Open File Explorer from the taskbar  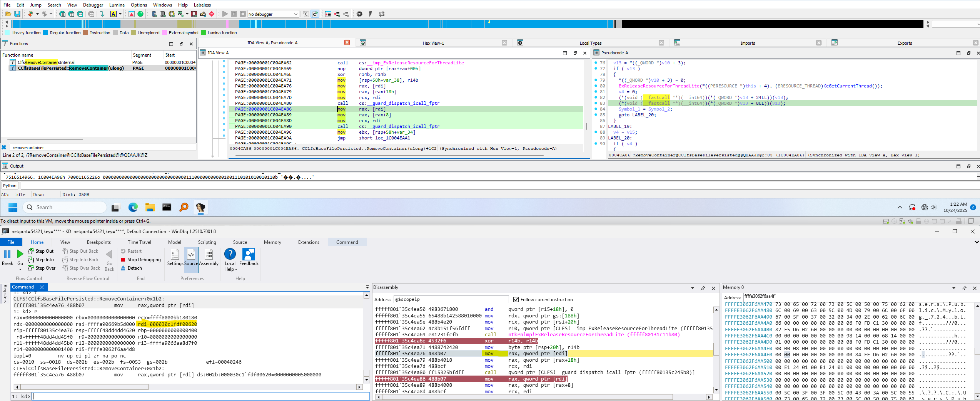click(x=150, y=207)
